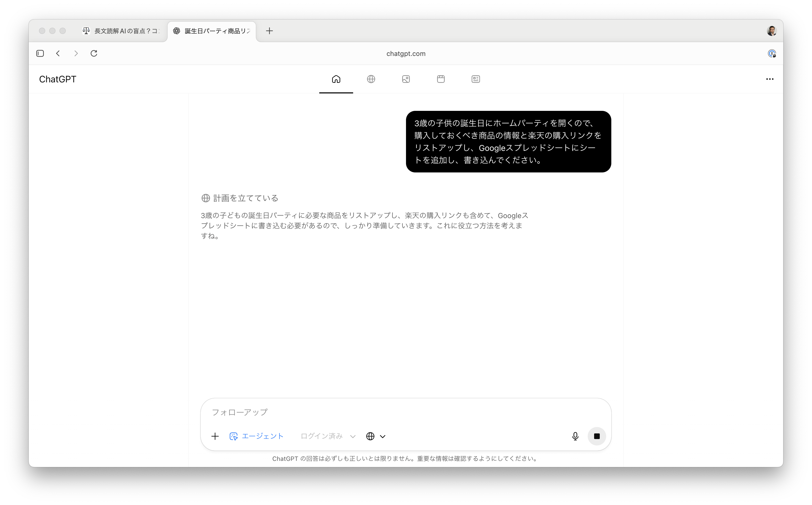
Task: Open the Images section icon
Action: (x=406, y=79)
